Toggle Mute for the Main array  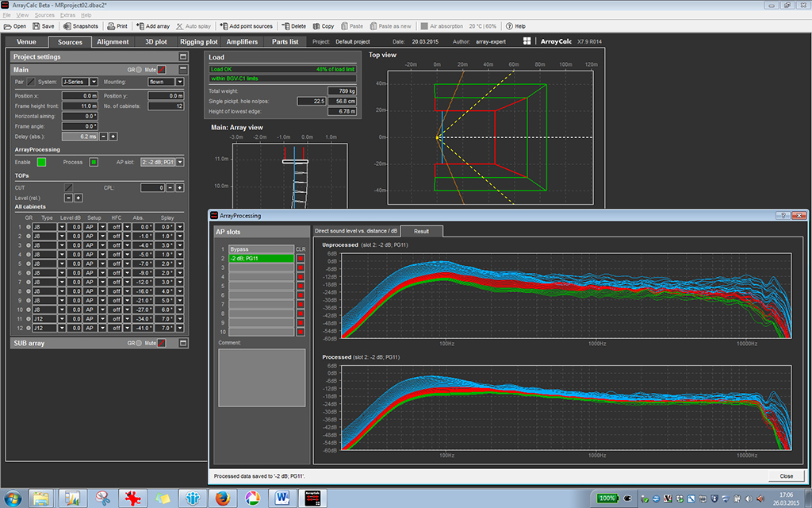[162, 70]
